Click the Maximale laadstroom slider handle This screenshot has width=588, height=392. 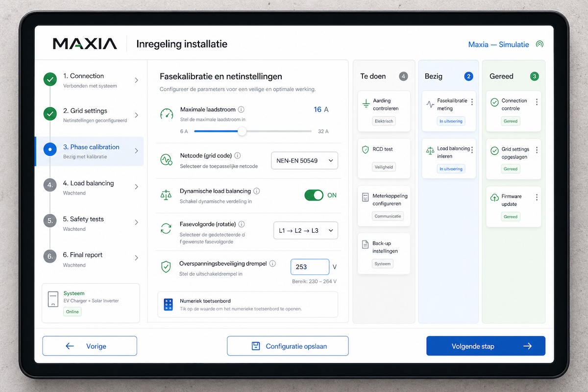242,131
